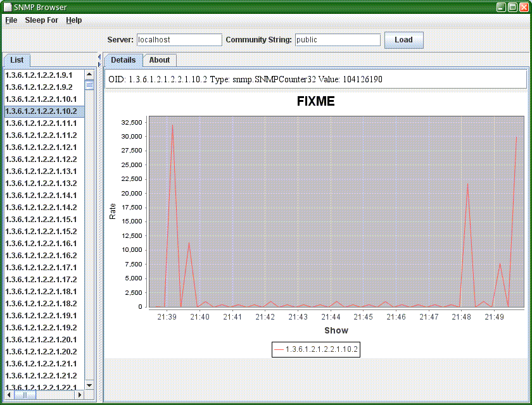Click the list scroll down arrow
This screenshot has width=532, height=405.
[x=89, y=385]
